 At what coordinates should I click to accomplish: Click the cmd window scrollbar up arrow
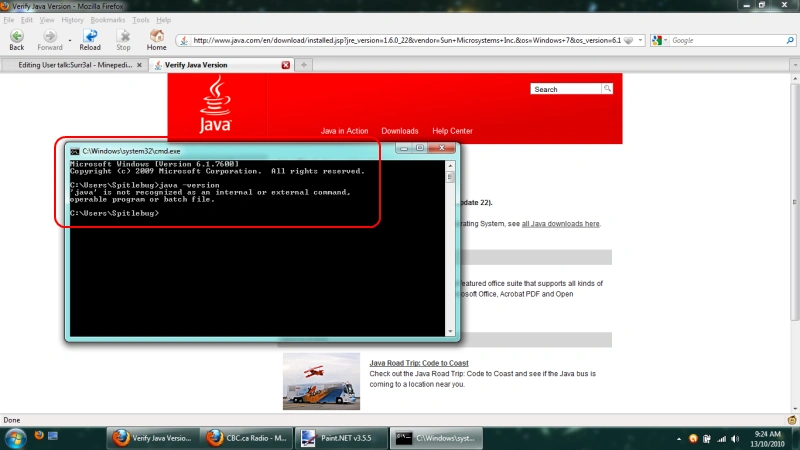(x=450, y=166)
